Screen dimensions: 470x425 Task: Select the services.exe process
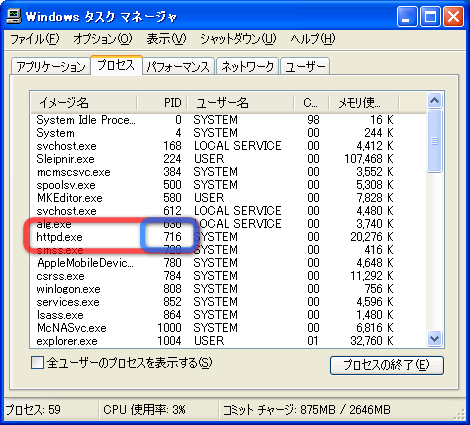tap(228, 302)
